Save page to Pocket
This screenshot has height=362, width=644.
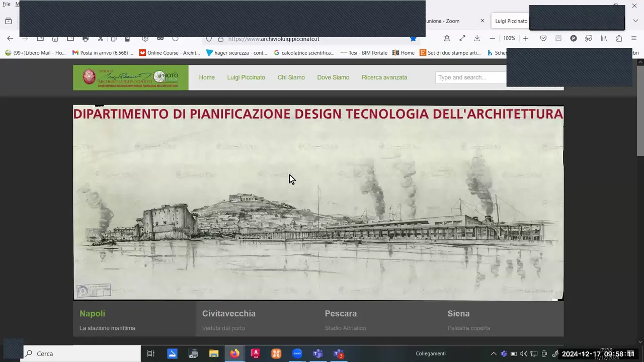543,38
